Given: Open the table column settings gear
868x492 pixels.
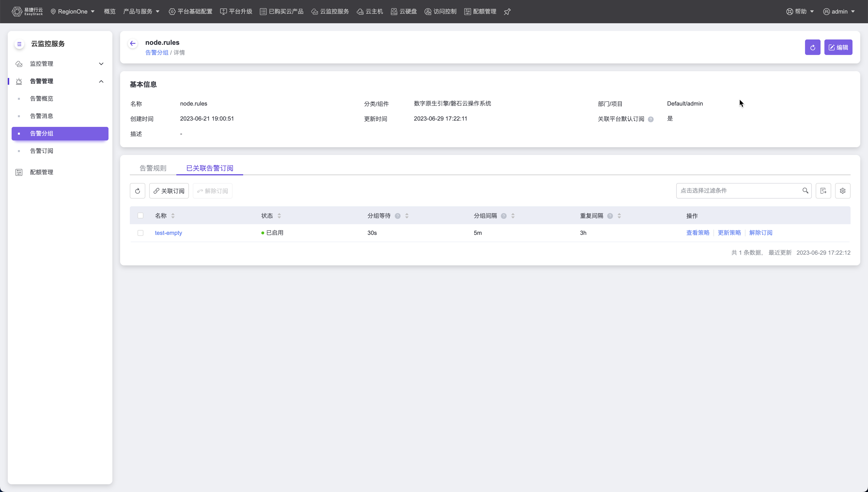Looking at the screenshot, I should click(842, 191).
